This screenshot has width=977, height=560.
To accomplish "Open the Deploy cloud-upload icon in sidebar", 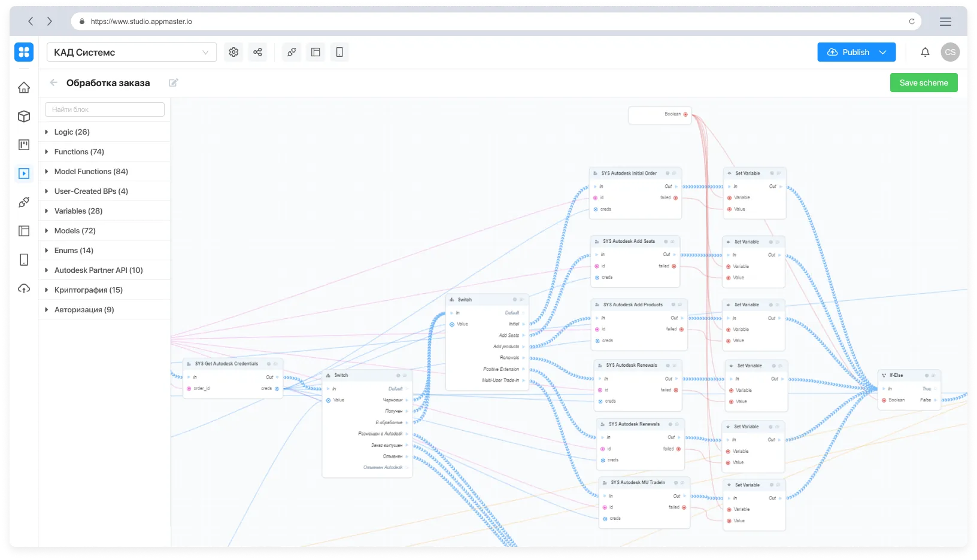I will click(24, 289).
